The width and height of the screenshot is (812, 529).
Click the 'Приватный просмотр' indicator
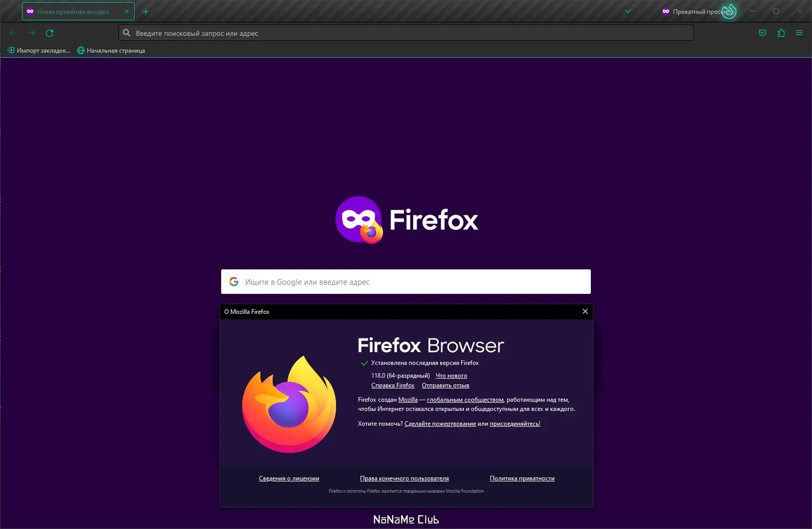pos(699,11)
